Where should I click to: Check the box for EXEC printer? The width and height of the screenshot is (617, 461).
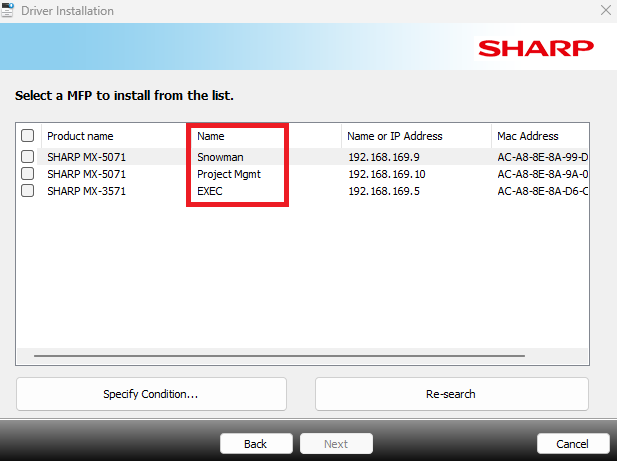click(x=28, y=191)
